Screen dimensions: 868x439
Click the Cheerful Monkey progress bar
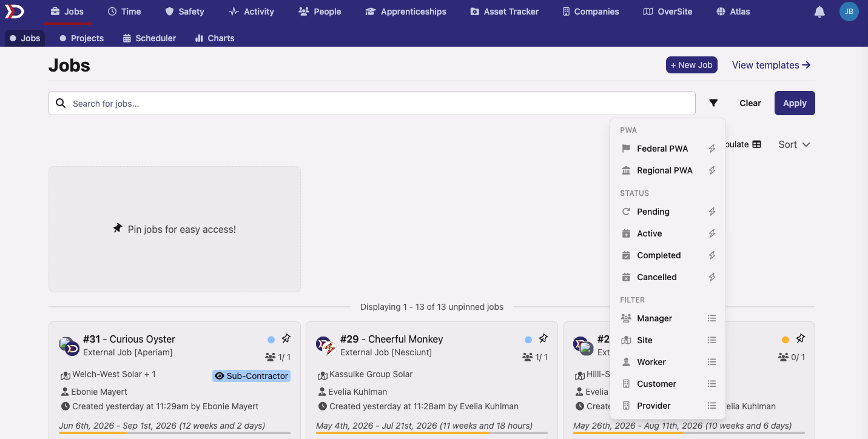432,433
